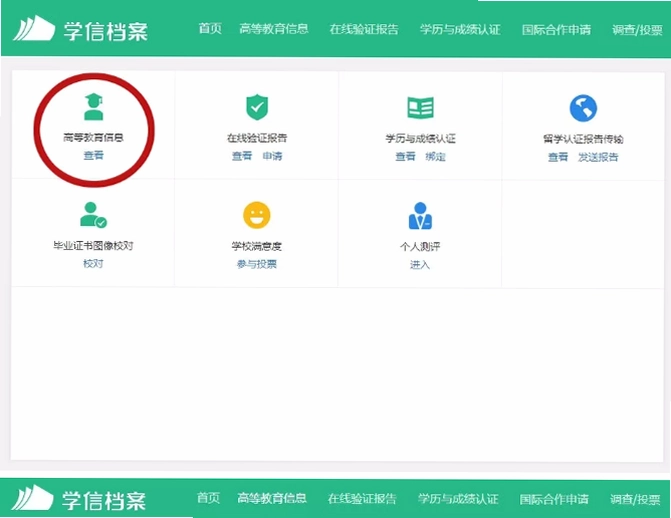
Task: Click the 学信档案 logo in top header
Action: pos(80,30)
